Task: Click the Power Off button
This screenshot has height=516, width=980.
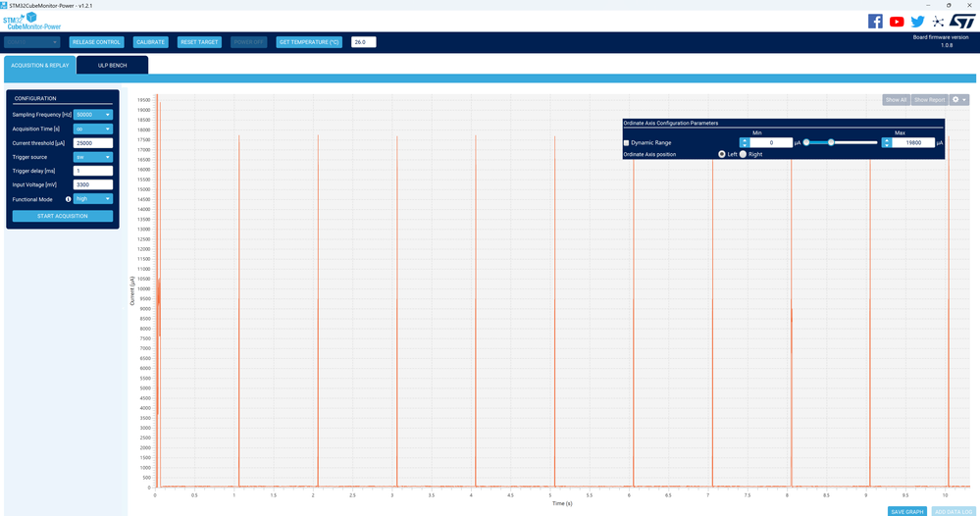Action: click(249, 42)
